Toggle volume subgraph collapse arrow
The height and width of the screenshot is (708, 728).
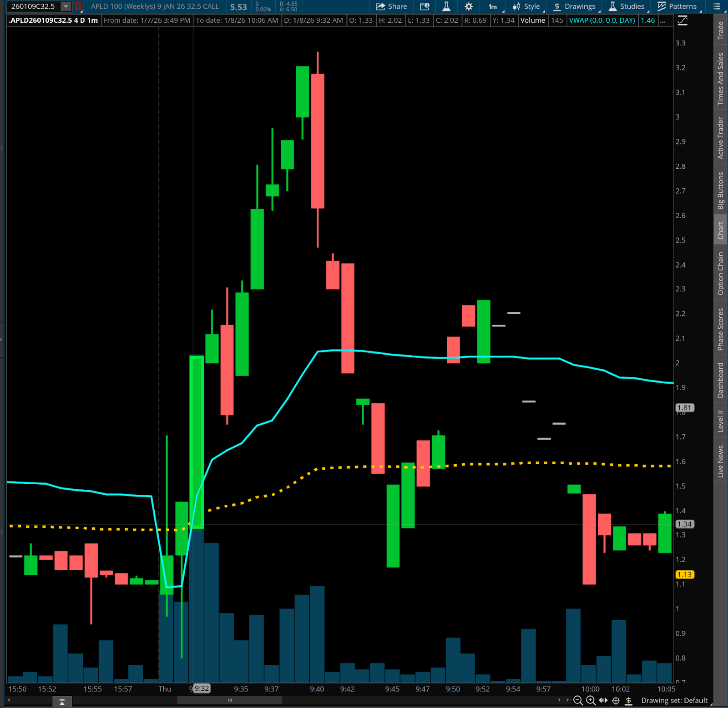coord(62,702)
